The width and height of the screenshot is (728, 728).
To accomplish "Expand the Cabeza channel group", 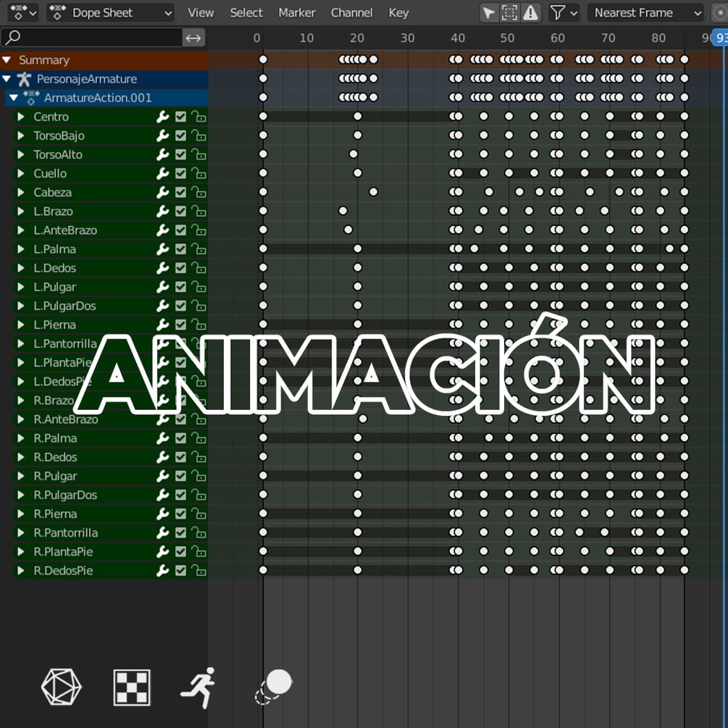I will tap(20, 192).
